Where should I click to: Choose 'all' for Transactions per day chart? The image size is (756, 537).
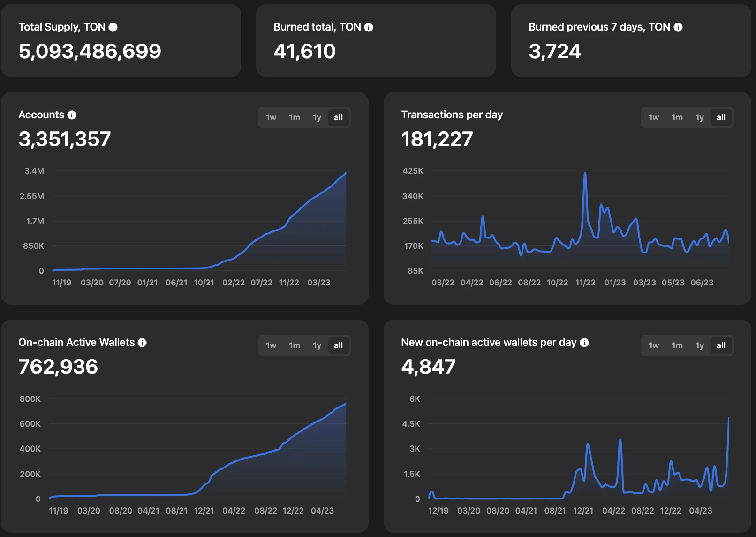point(721,117)
